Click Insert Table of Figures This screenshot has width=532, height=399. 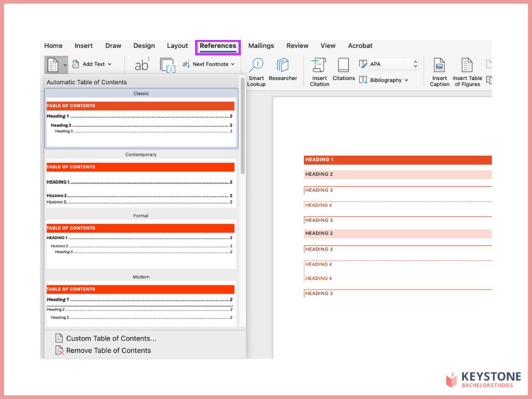[x=467, y=72]
